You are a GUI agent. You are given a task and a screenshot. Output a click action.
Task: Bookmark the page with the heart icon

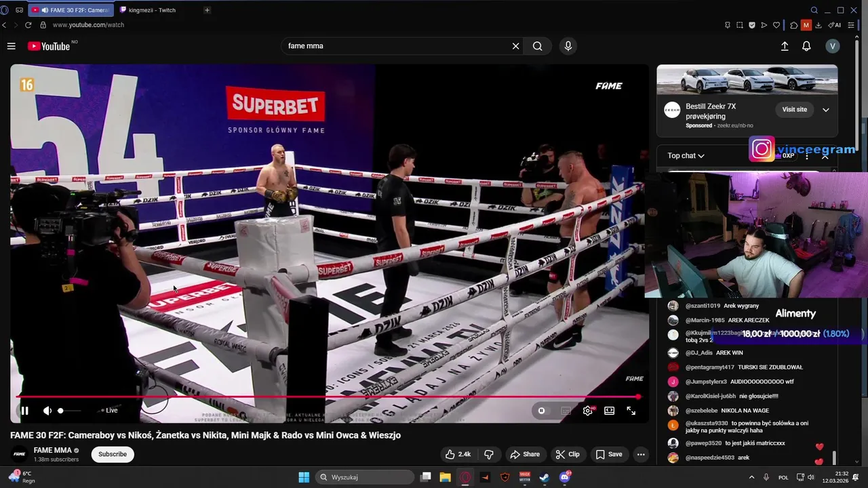[x=776, y=25]
